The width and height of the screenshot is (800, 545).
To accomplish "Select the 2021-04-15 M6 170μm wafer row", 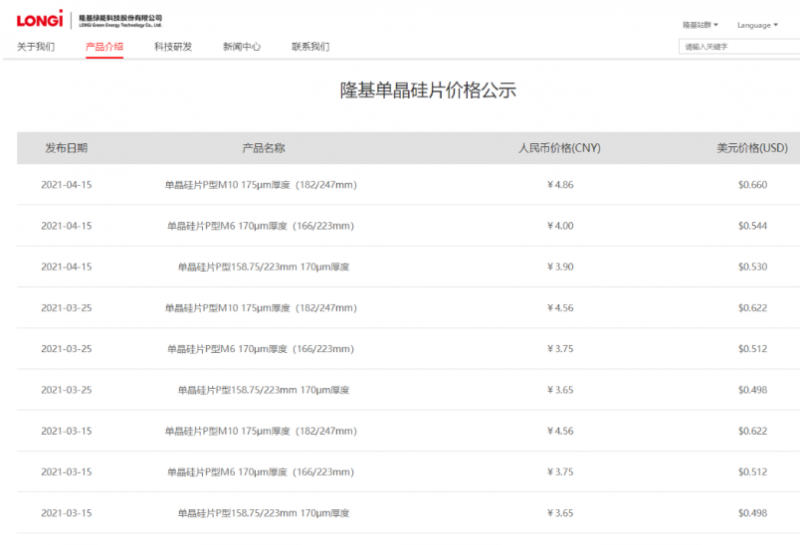I will [x=261, y=226].
